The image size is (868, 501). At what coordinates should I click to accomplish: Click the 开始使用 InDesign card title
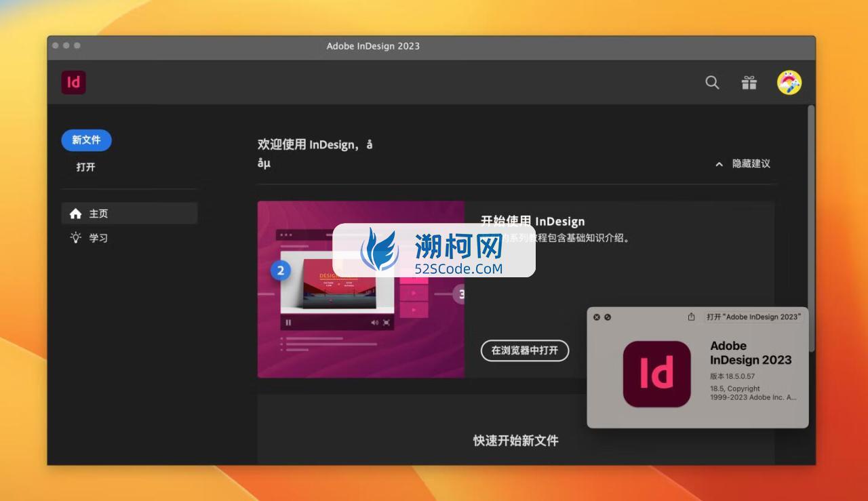pyautogui.click(x=532, y=221)
